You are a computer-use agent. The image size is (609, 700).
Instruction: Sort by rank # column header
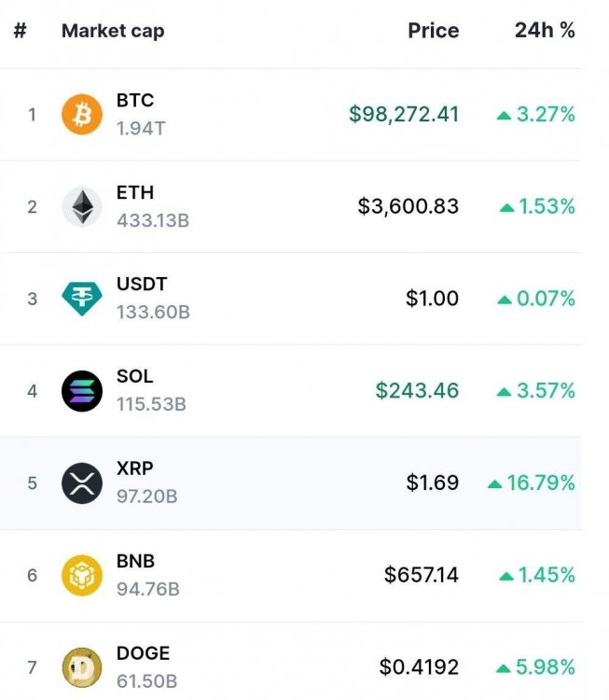(x=20, y=31)
